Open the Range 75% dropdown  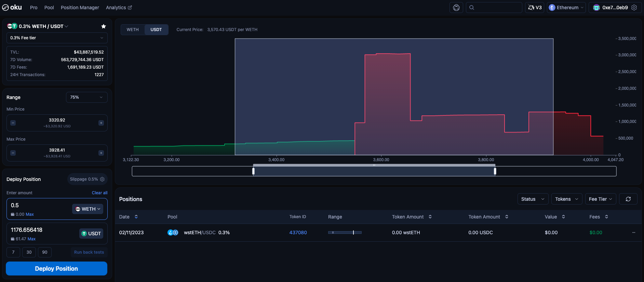click(x=86, y=97)
